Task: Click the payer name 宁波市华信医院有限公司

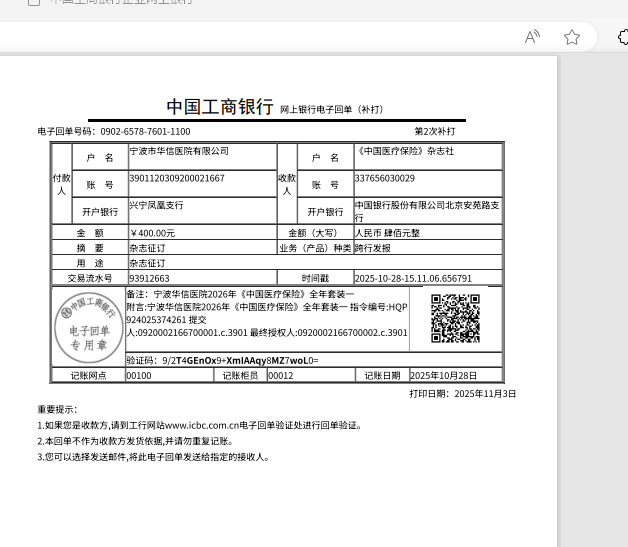Action: click(179, 151)
